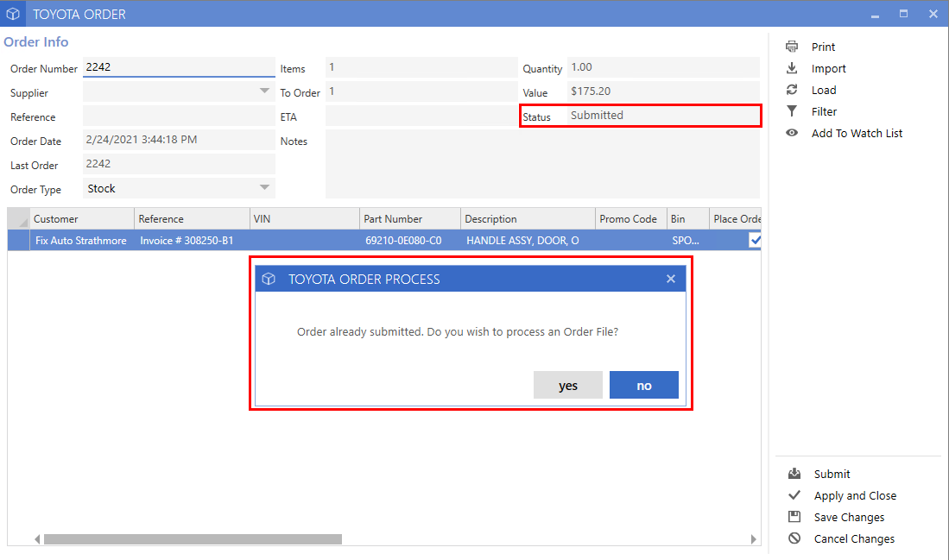Click the Order Date field
The image size is (949, 560).
coord(179,140)
